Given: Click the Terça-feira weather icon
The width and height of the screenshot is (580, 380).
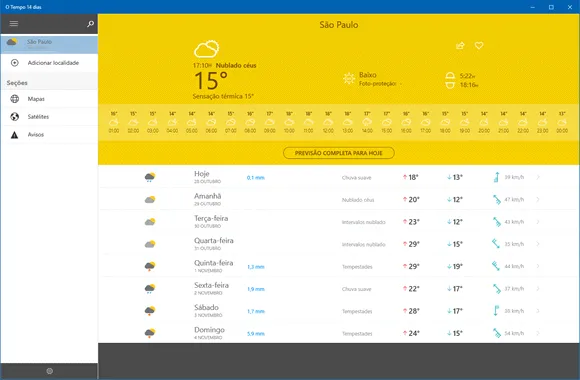Looking at the screenshot, I should (150, 222).
